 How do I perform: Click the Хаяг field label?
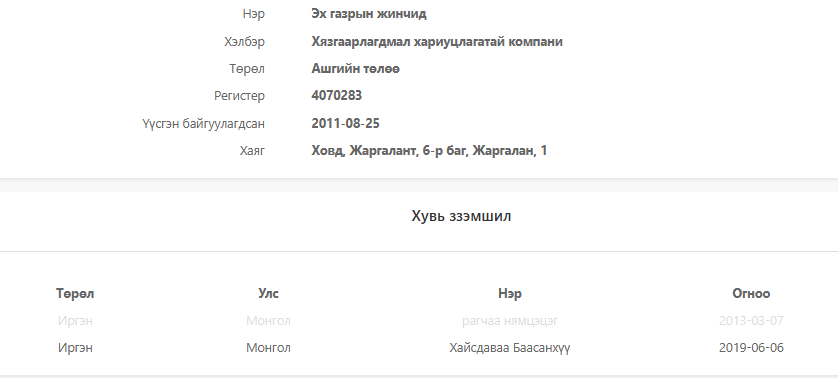pos(252,151)
